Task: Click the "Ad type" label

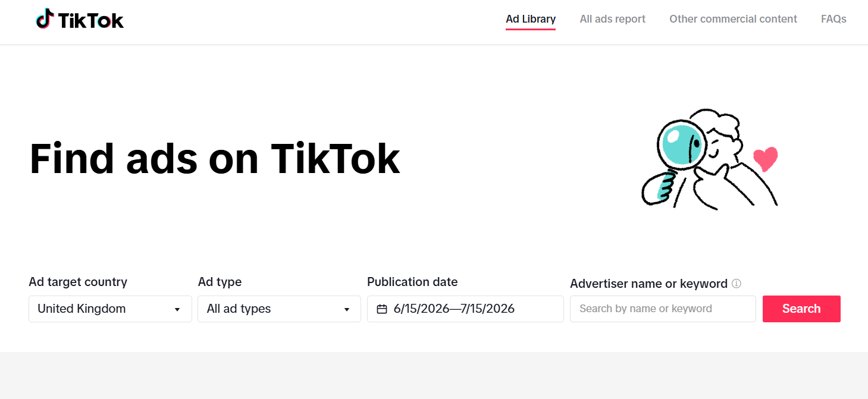Action: pos(220,282)
